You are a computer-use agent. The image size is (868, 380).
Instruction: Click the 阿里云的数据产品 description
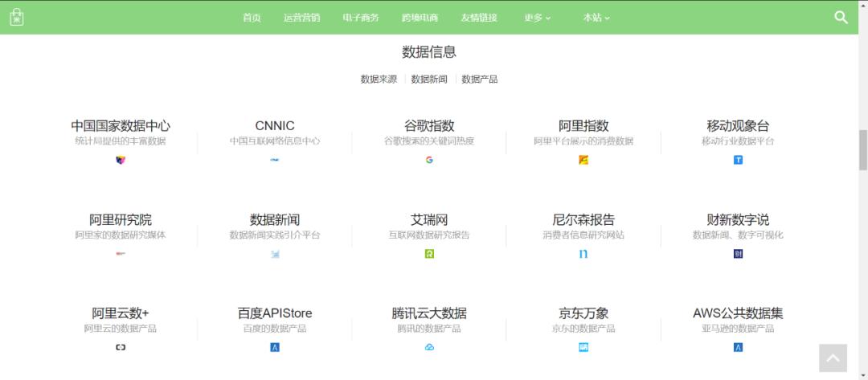point(121,329)
